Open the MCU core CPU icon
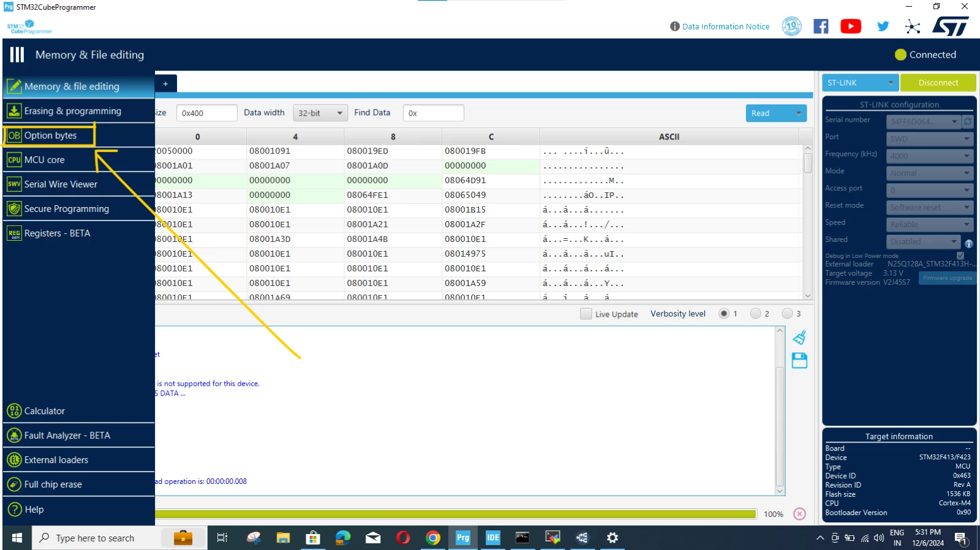Viewport: 980px width, 550px height. (14, 160)
